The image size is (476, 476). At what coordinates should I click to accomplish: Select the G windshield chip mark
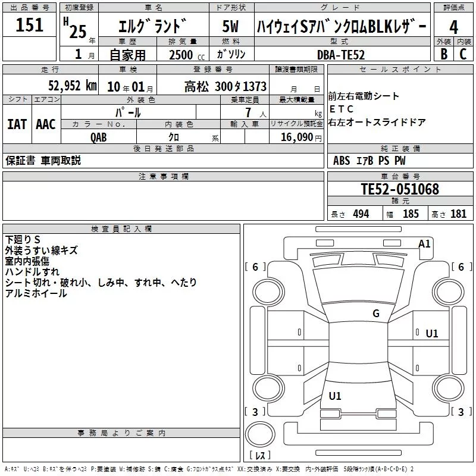click(x=376, y=314)
